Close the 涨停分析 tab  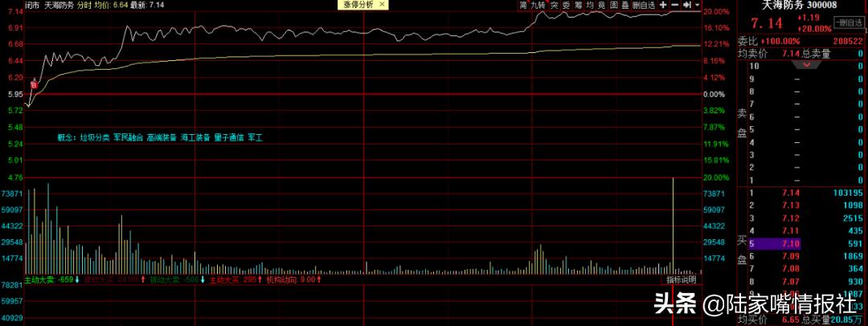[x=382, y=5]
